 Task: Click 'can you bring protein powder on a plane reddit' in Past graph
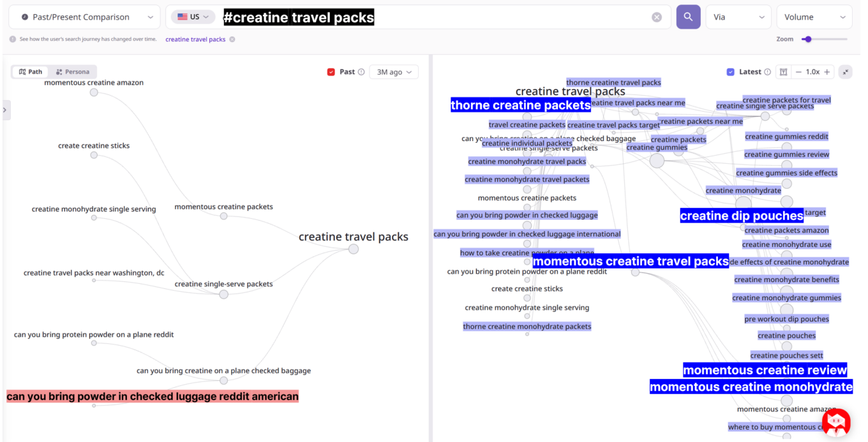[94, 335]
